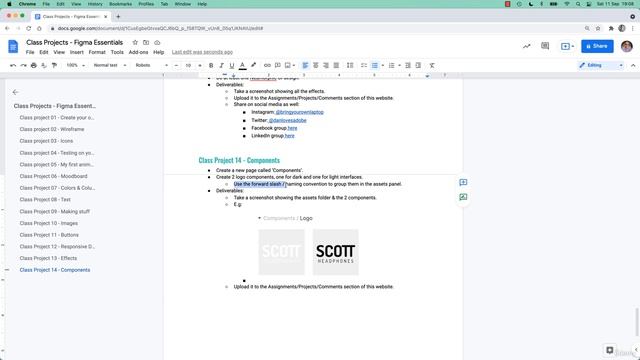Viewport: 640px width, 360px height.
Task: Toggle bold formatting
Action: click(211, 65)
